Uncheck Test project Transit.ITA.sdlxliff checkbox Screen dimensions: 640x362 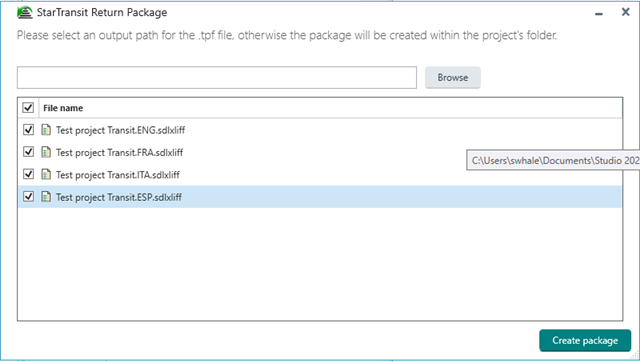click(28, 174)
